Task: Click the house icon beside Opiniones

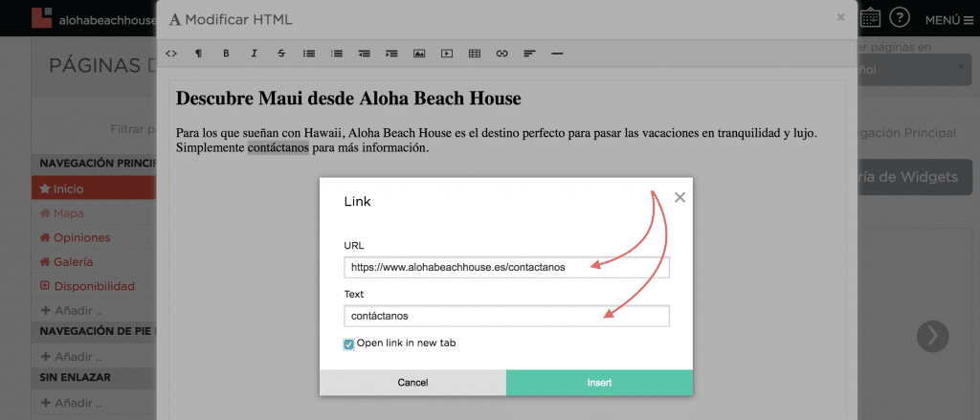Action: [45, 237]
